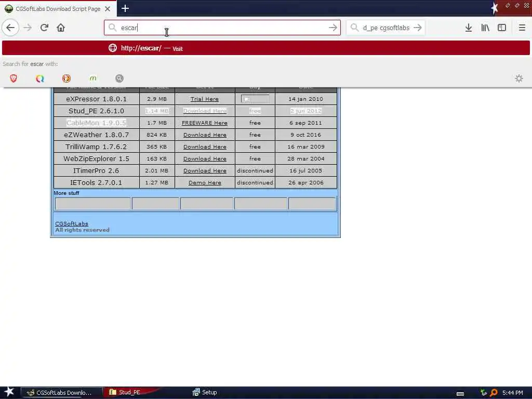Image resolution: width=532 pixels, height=399 pixels.
Task: Switch to CGSoftLabs Downlo... taskbar item
Action: click(61, 393)
